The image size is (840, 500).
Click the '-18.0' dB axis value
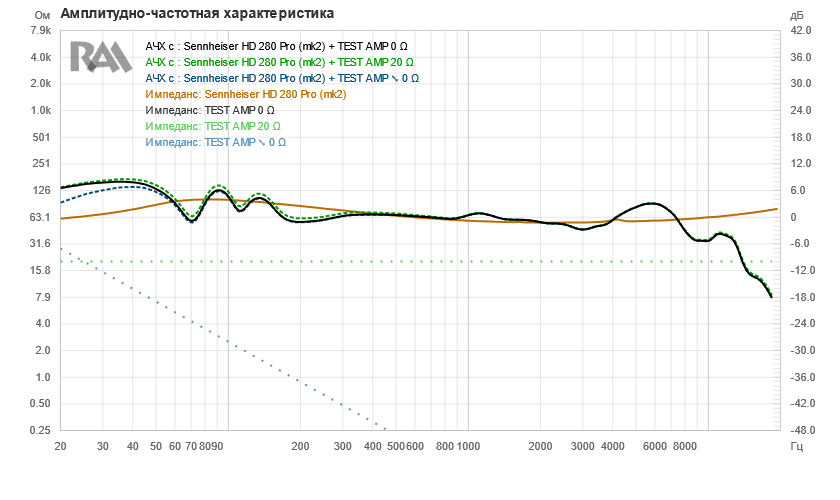(x=802, y=297)
